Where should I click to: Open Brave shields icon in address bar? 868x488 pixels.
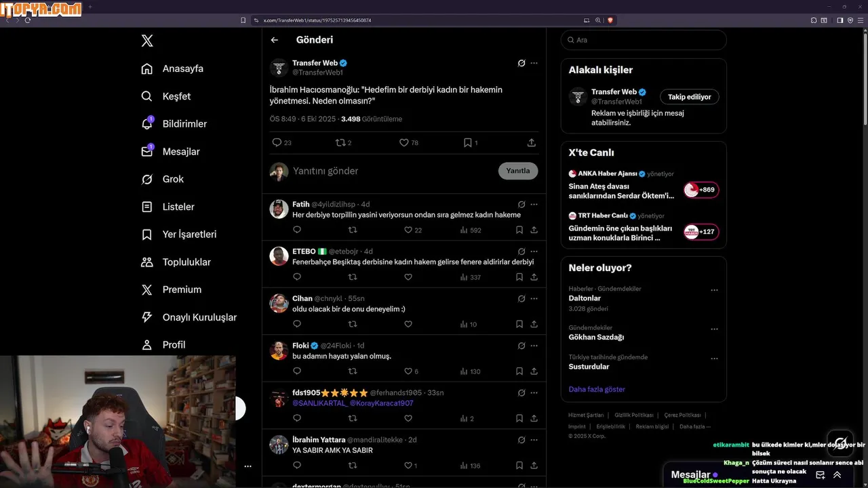click(610, 20)
